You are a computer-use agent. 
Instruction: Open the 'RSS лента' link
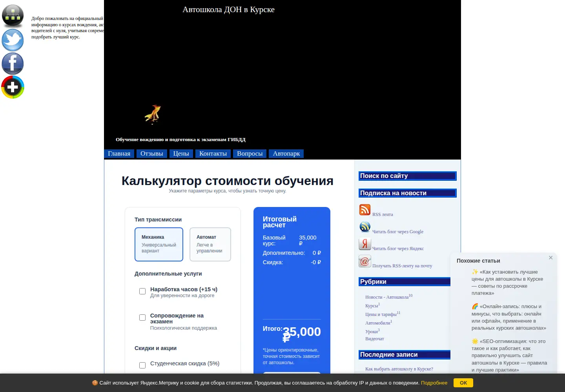click(x=383, y=214)
